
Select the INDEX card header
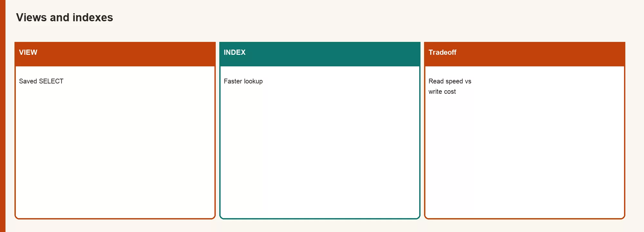[x=320, y=54]
